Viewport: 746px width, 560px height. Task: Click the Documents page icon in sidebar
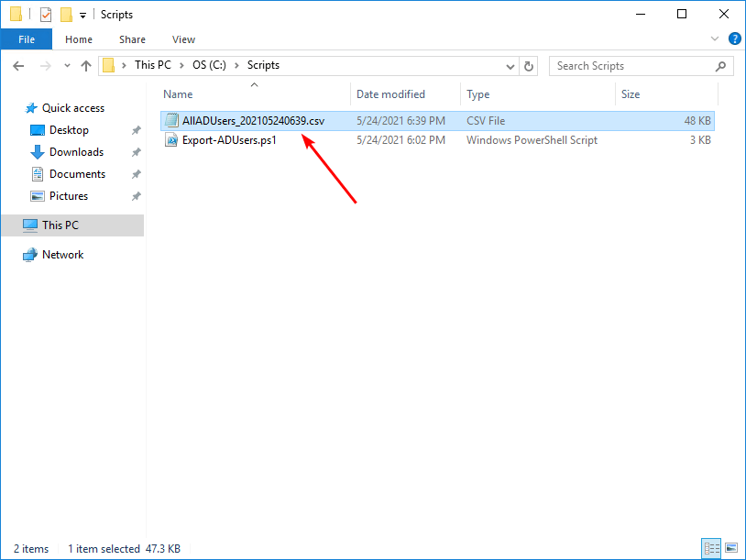tap(37, 173)
